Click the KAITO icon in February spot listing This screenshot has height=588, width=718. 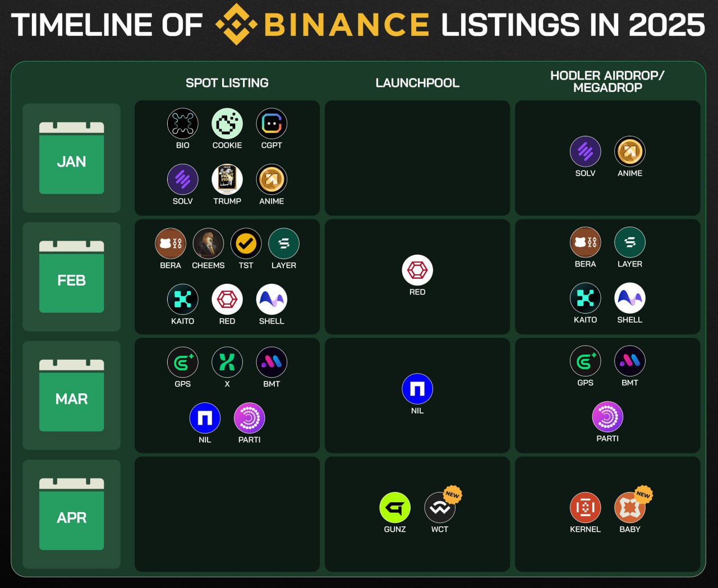coord(183,300)
